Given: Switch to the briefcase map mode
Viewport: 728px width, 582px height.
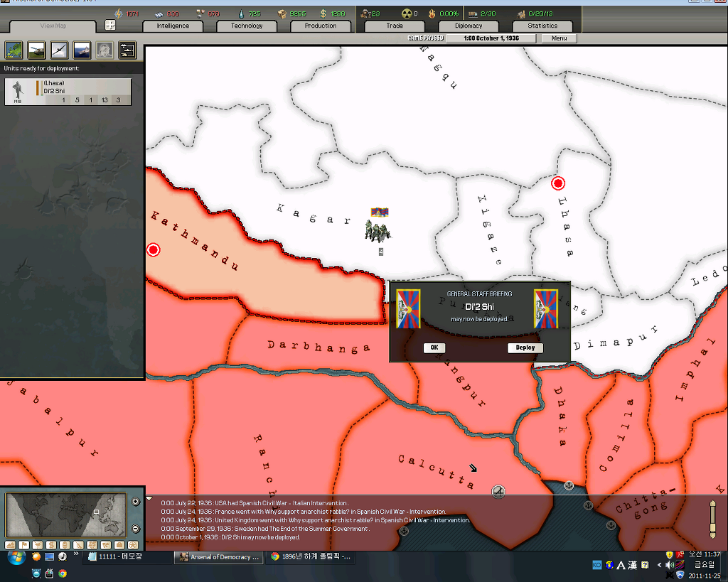Looking at the screenshot, I should [x=119, y=545].
